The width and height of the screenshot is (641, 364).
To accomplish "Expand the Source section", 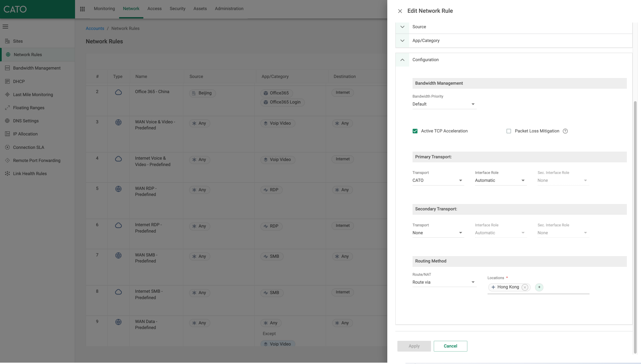I will 402,27.
